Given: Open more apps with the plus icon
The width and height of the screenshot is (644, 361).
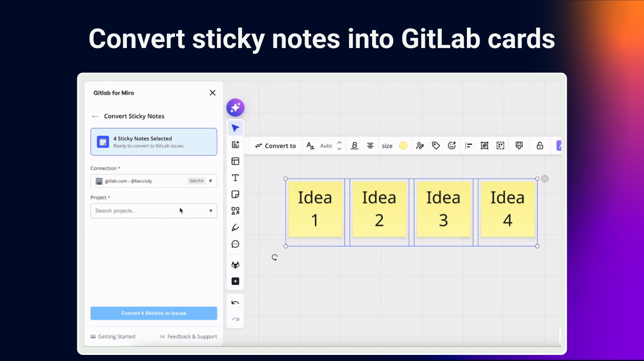Looking at the screenshot, I should (x=235, y=281).
